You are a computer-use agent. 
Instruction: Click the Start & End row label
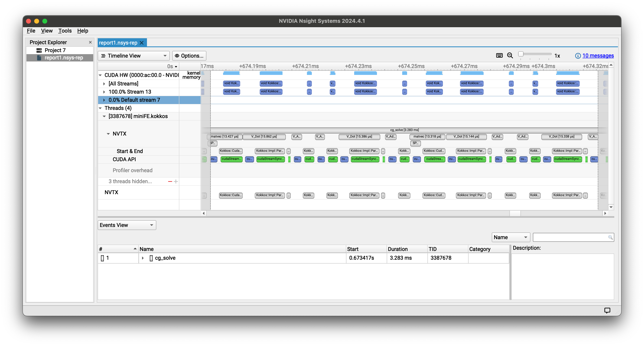(x=130, y=151)
